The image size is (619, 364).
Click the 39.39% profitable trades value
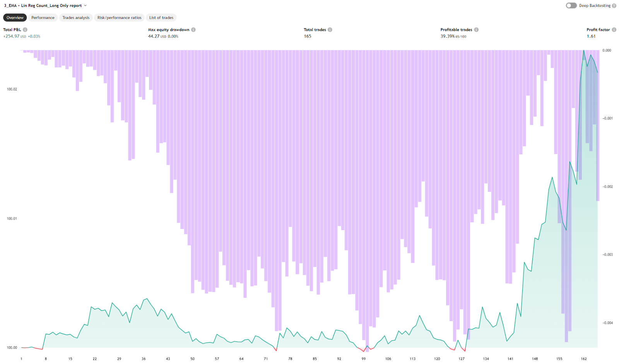448,36
